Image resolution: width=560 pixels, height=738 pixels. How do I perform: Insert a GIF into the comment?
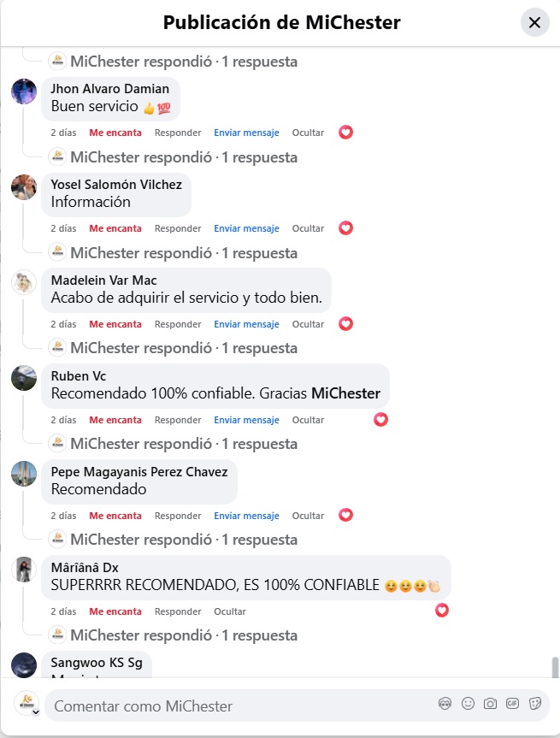click(512, 704)
